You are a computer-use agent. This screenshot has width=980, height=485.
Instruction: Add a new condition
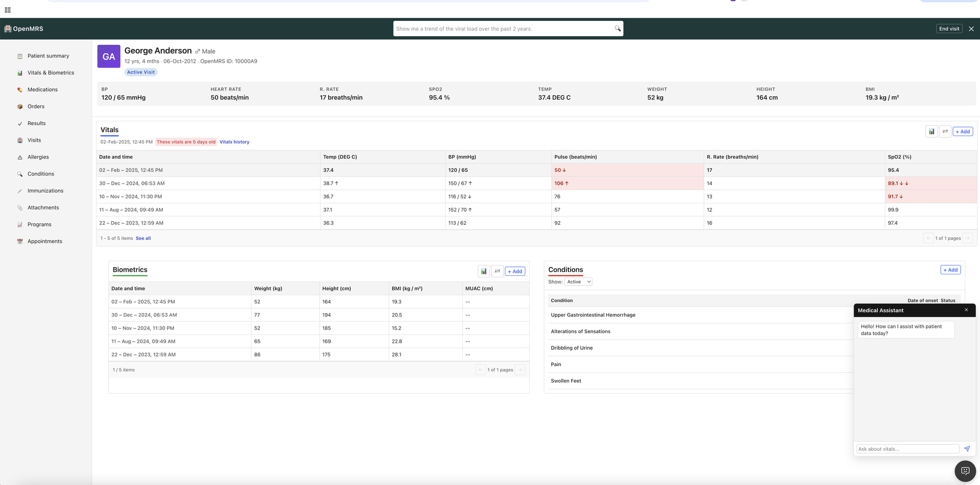click(x=950, y=270)
